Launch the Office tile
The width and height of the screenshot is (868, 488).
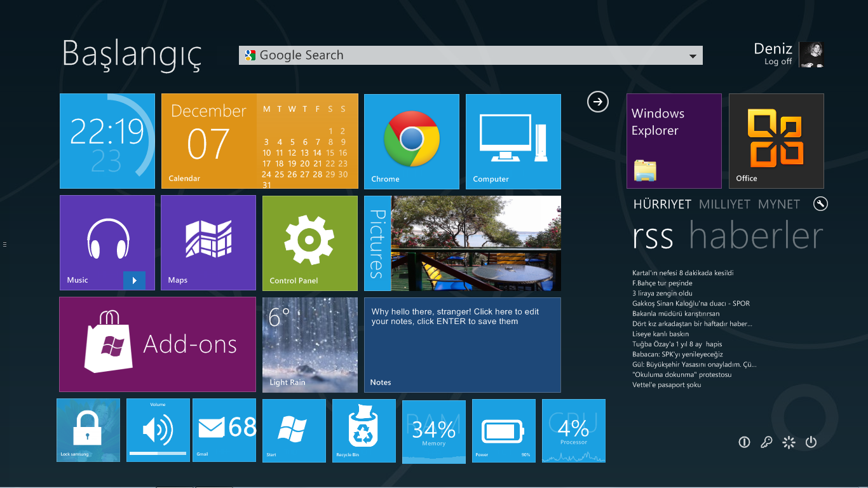776,141
